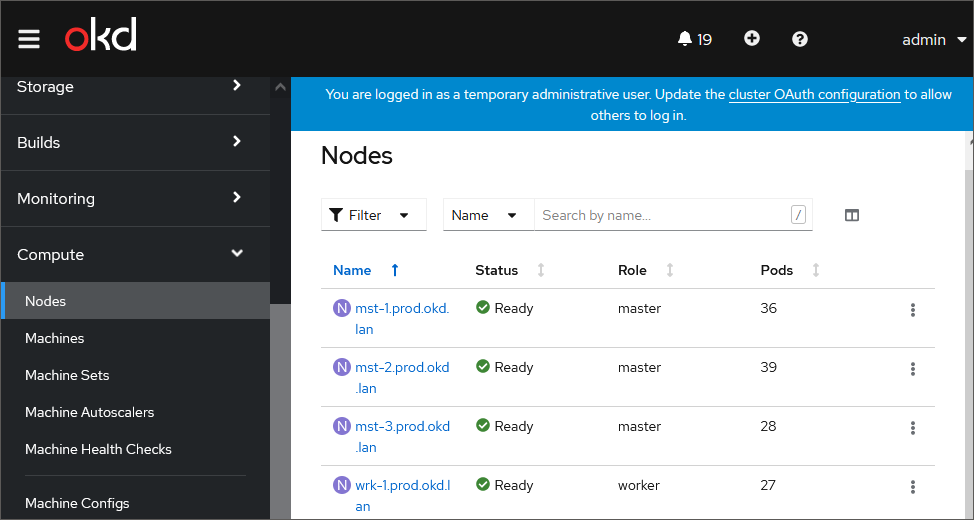
Task: Open kebab menu for mst-1.prod.okd.lan
Action: tap(913, 310)
